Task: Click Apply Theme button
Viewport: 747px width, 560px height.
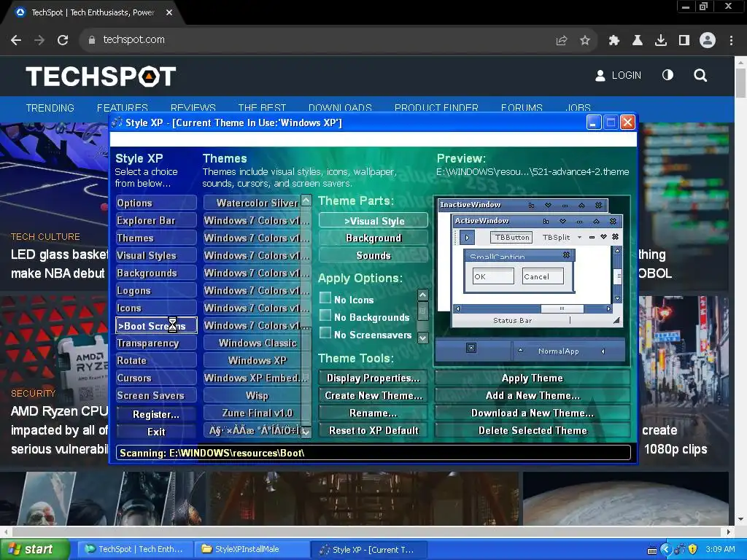Action: point(532,378)
